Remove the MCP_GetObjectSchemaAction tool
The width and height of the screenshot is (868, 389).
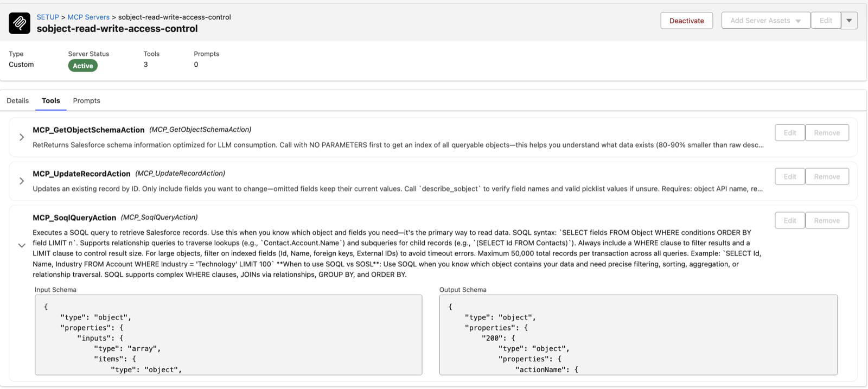click(x=827, y=132)
